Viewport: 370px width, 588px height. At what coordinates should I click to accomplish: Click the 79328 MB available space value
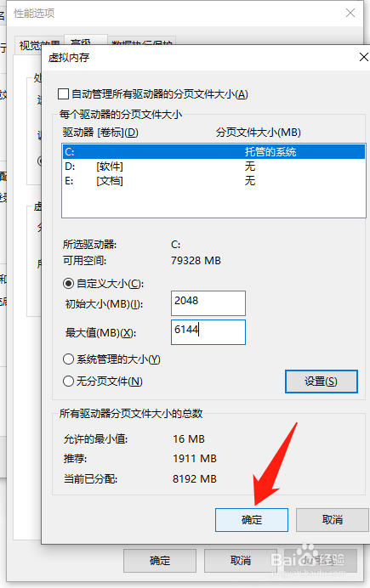point(196,260)
